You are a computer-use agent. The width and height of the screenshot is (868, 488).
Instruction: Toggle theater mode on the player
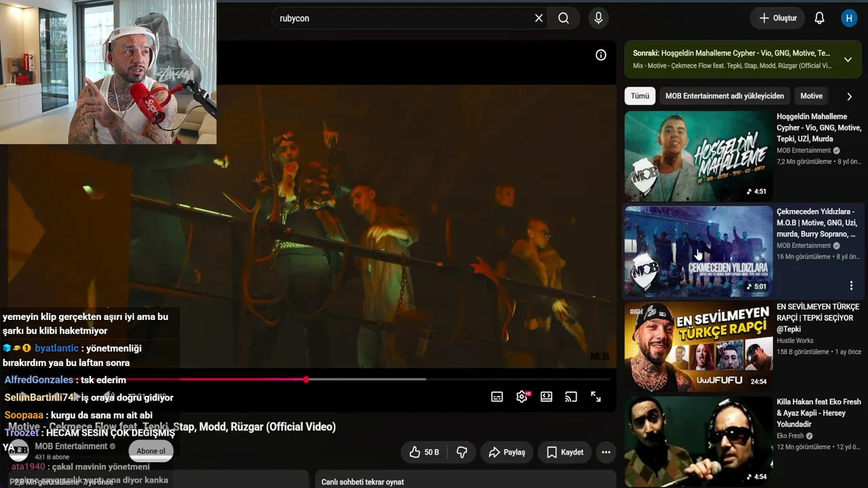[x=547, y=397]
